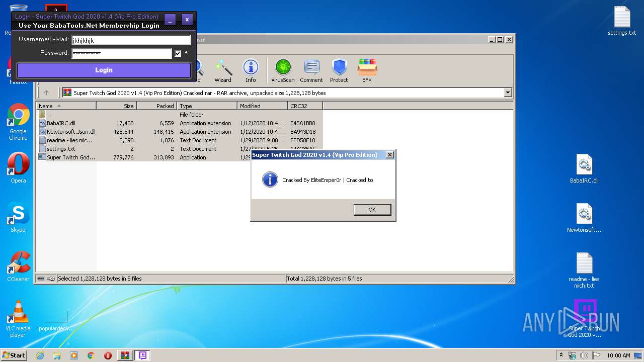Open Opera from the taskbar
This screenshot has height=362, width=644.
coord(108,355)
